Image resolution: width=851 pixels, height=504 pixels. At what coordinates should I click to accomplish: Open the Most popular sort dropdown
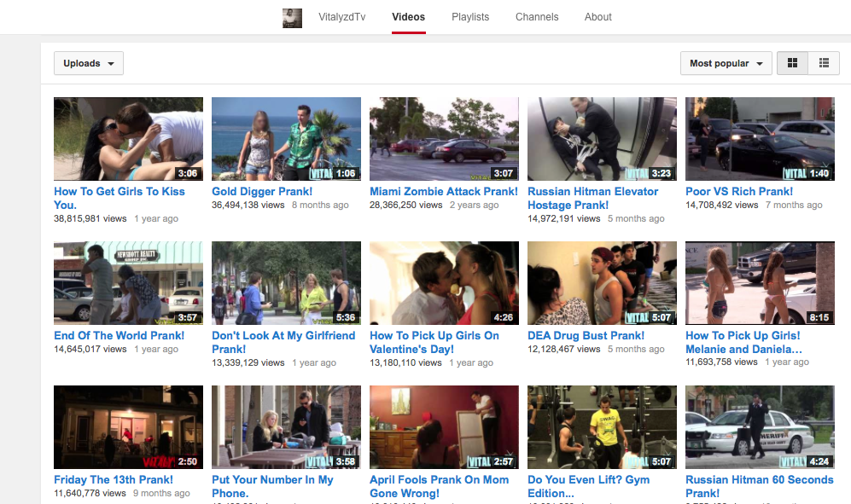coord(725,62)
